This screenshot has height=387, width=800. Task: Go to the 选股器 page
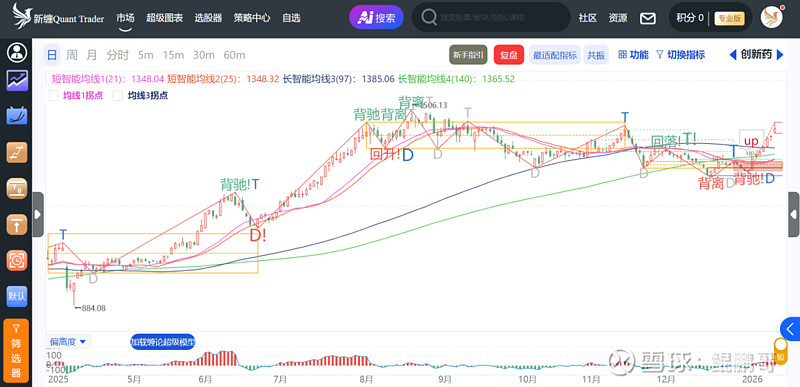[x=208, y=18]
